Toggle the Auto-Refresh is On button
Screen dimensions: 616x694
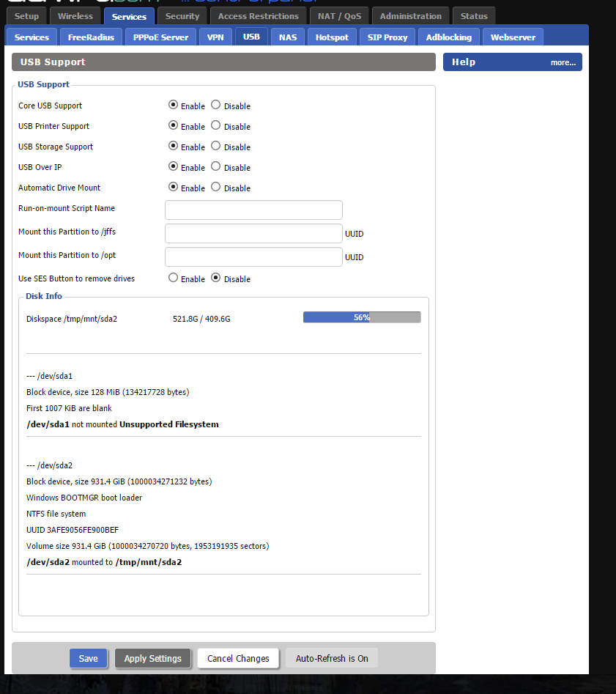point(332,658)
